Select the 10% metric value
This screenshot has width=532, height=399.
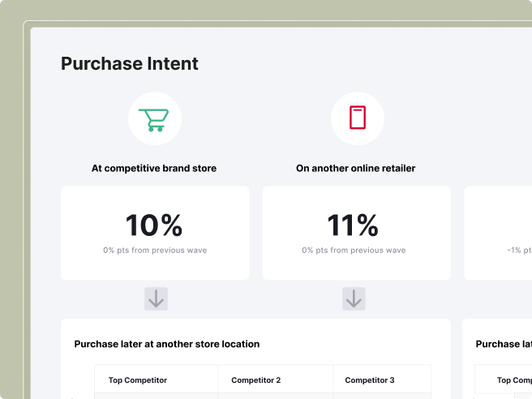pos(154,225)
